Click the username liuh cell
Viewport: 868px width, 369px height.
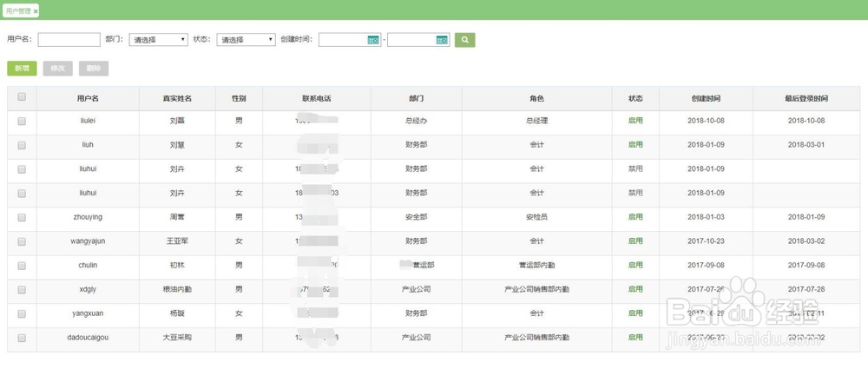point(88,145)
